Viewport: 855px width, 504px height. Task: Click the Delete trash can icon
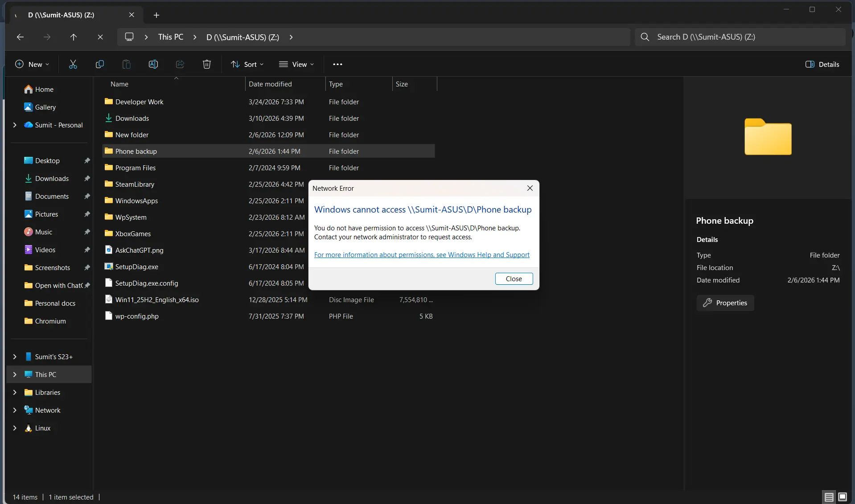(x=207, y=64)
